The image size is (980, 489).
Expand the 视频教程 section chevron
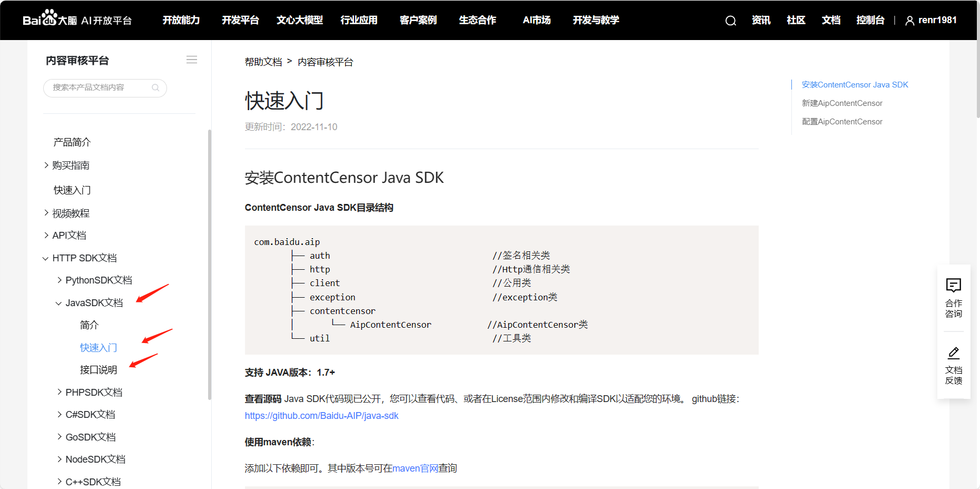[46, 213]
